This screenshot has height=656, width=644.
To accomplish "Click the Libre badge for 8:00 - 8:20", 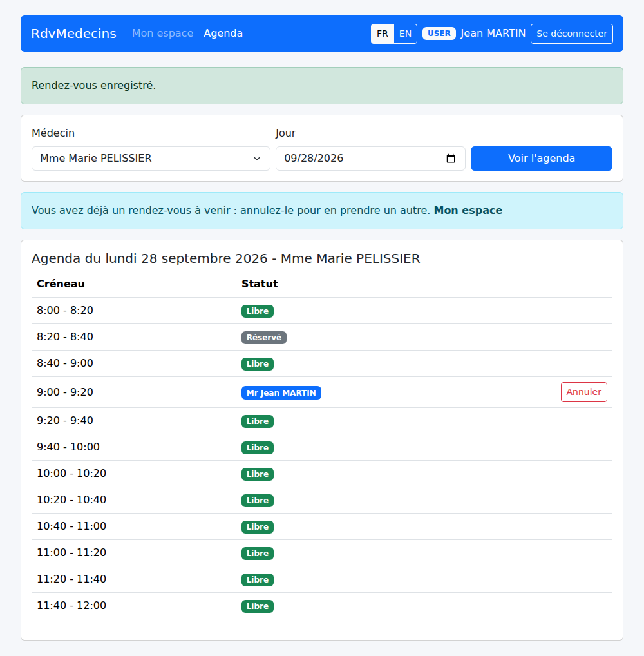I will (x=258, y=311).
